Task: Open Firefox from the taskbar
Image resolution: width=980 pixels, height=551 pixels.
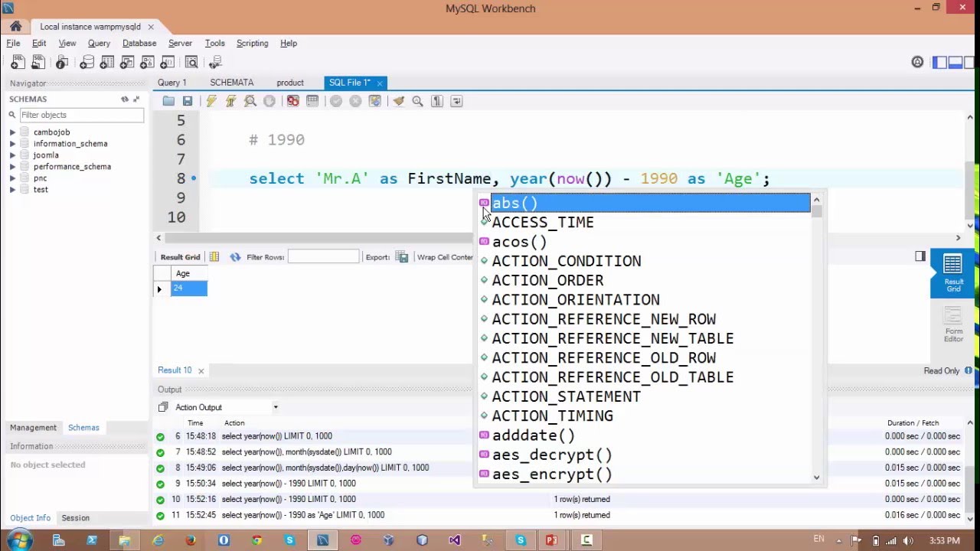Action: pyautogui.click(x=191, y=540)
